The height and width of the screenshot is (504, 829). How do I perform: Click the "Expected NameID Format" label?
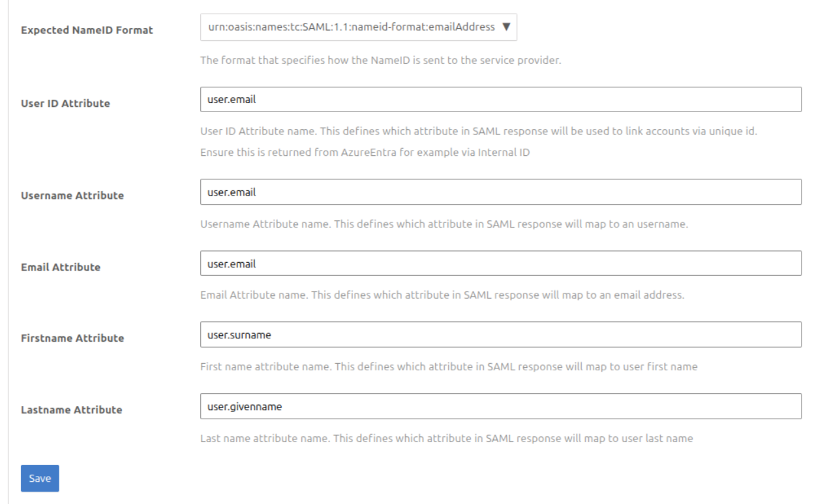pyautogui.click(x=87, y=30)
